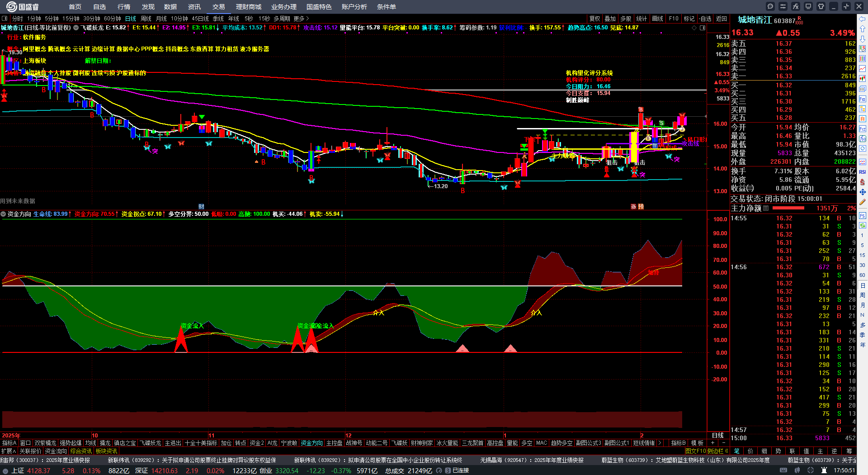Open the colored quote table icon
This screenshot has width=868, height=475.
coord(863,59)
